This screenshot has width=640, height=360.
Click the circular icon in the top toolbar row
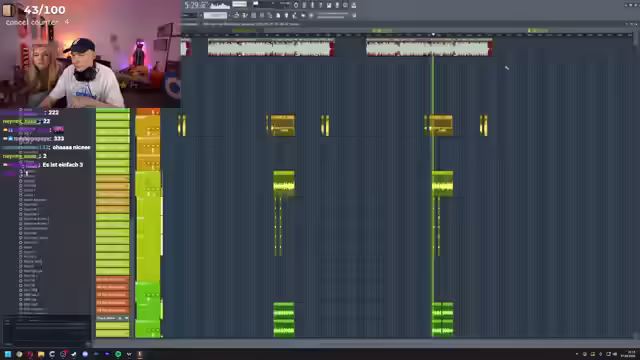coord(296,5)
